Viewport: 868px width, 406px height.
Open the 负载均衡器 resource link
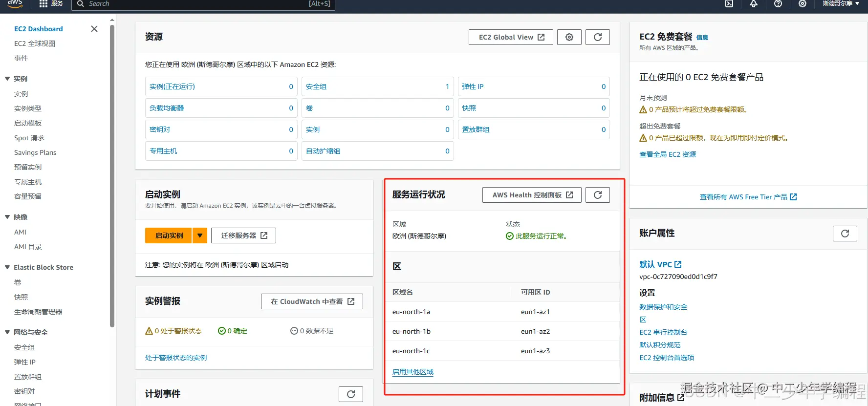tap(167, 108)
